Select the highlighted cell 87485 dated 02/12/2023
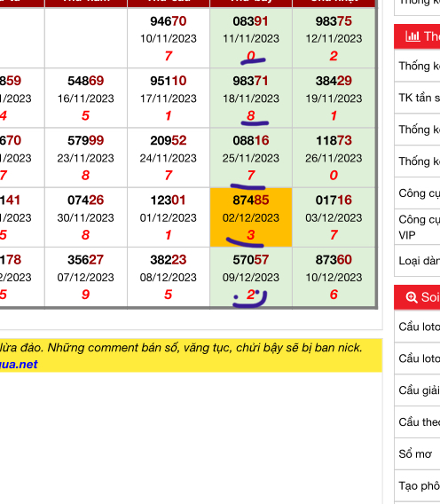Screen dimensions: 440x504 (251, 217)
